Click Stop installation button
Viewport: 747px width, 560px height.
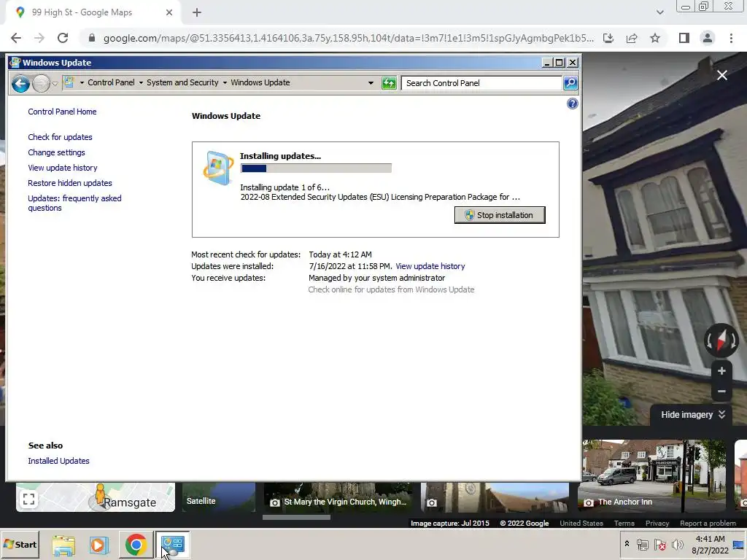(500, 215)
